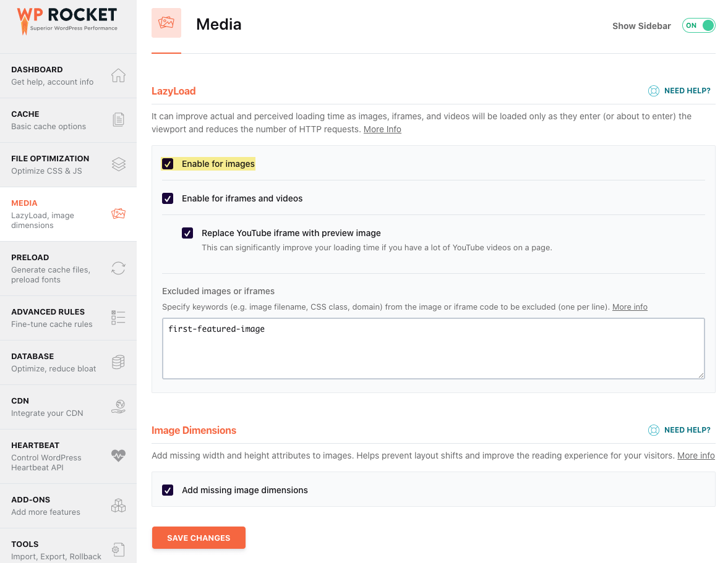Switch to the Tools section
The width and height of the screenshot is (728, 563).
(x=68, y=549)
